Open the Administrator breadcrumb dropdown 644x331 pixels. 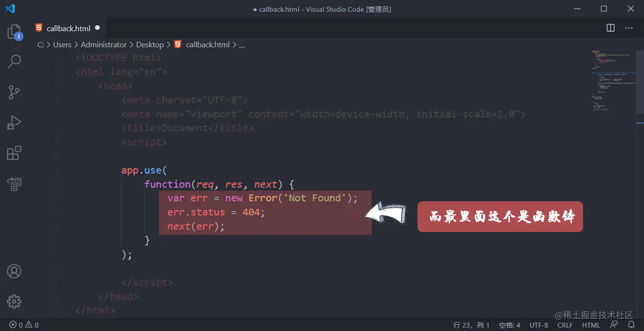coord(104,44)
